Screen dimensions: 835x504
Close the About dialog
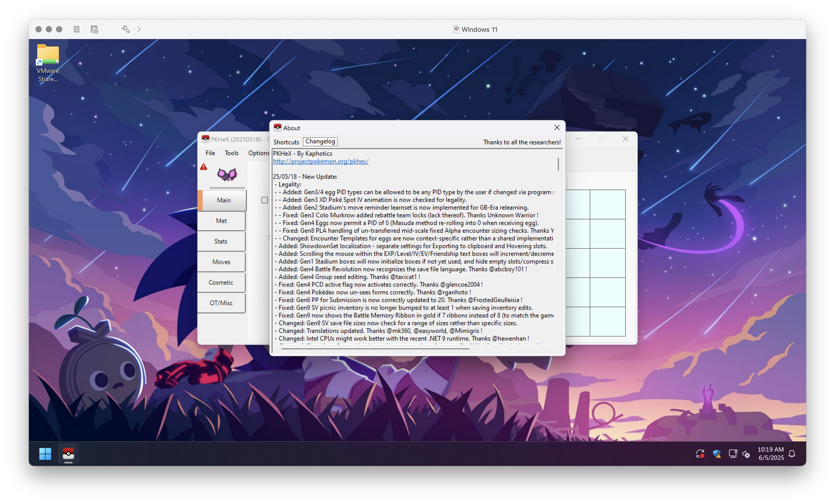click(557, 127)
